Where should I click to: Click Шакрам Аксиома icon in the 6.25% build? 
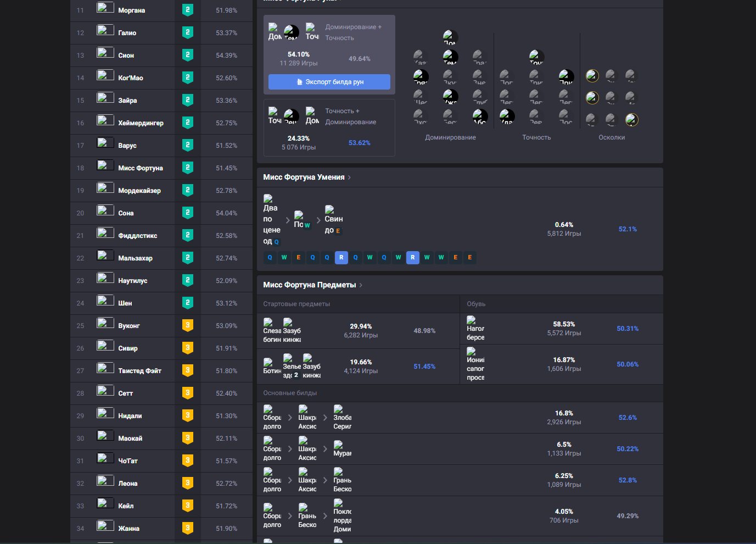[x=307, y=480]
